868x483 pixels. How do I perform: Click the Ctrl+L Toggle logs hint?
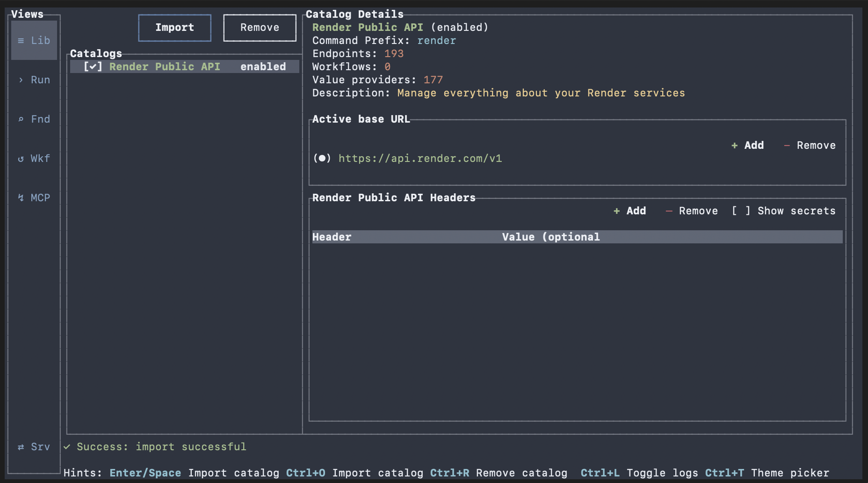(x=639, y=473)
